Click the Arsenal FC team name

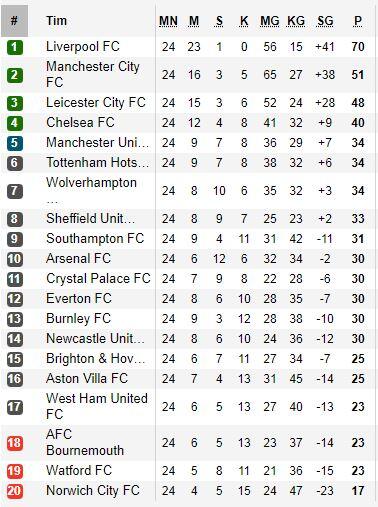coord(78,258)
